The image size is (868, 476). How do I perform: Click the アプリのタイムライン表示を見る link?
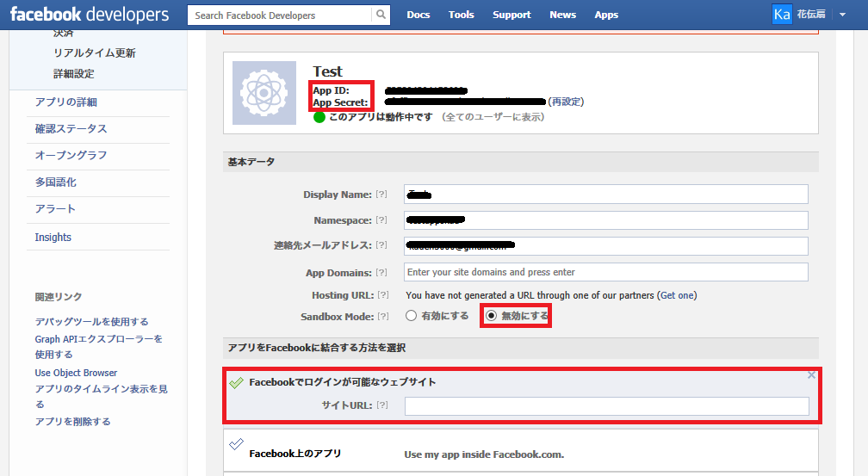(101, 396)
